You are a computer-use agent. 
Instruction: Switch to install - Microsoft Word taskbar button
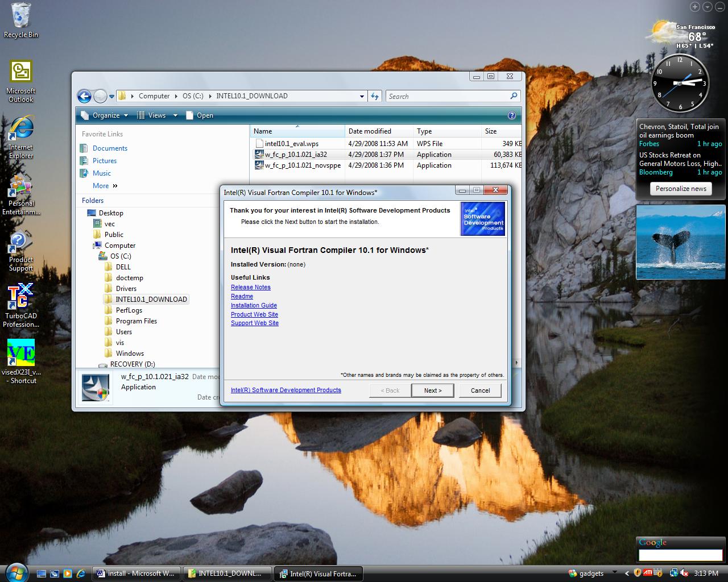(136, 573)
